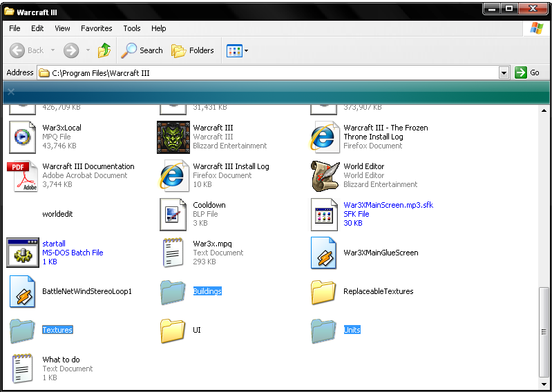This screenshot has height=392, width=552.
Task: Close the teal banner bar
Action: 11,92
